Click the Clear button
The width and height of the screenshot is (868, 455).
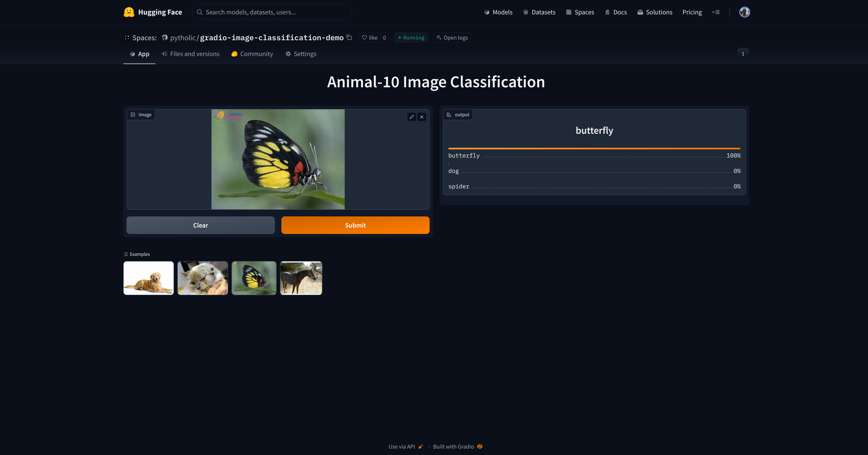point(200,225)
